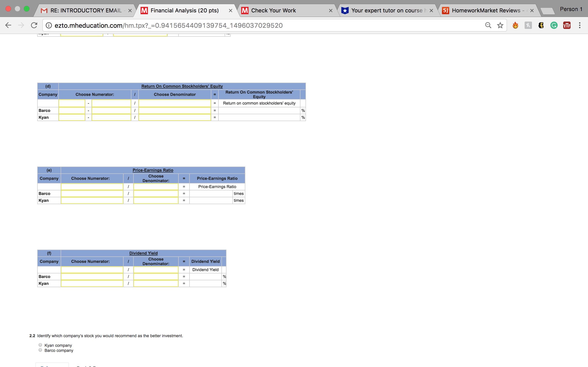Open the Grammarly extension

coord(554,25)
